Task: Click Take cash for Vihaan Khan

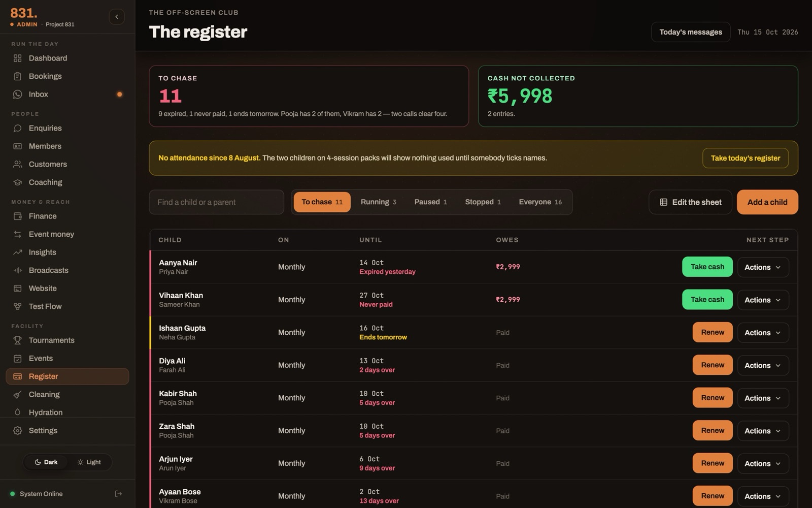Action: point(707,300)
